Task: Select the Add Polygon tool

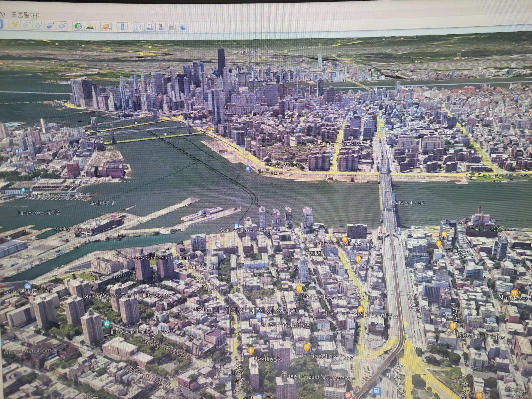Action: (x=26, y=25)
